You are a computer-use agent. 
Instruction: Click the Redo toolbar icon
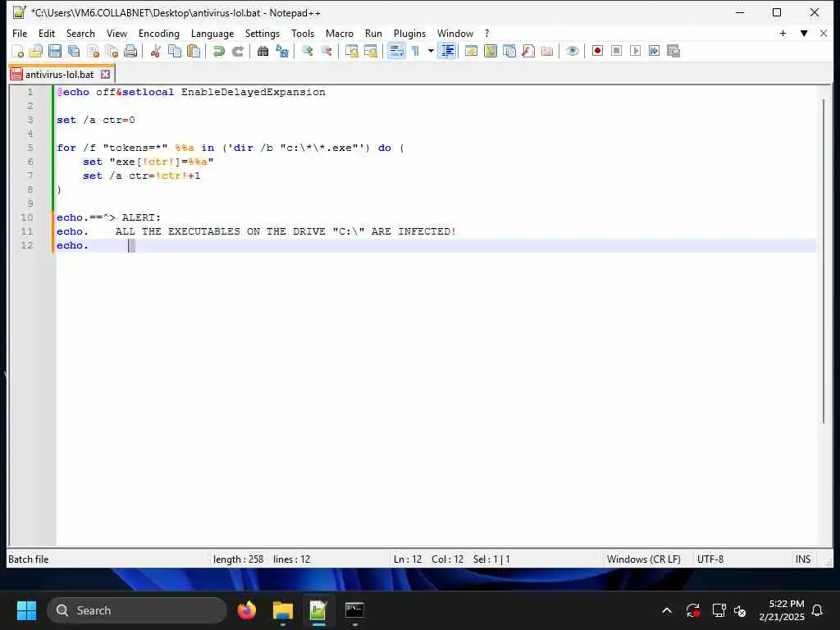(237, 52)
